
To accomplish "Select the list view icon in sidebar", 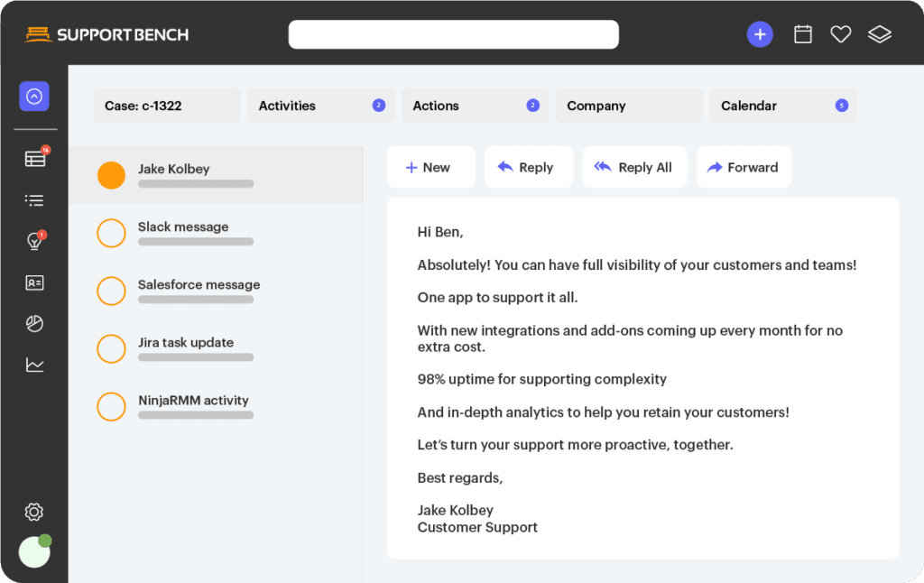I will (x=34, y=200).
